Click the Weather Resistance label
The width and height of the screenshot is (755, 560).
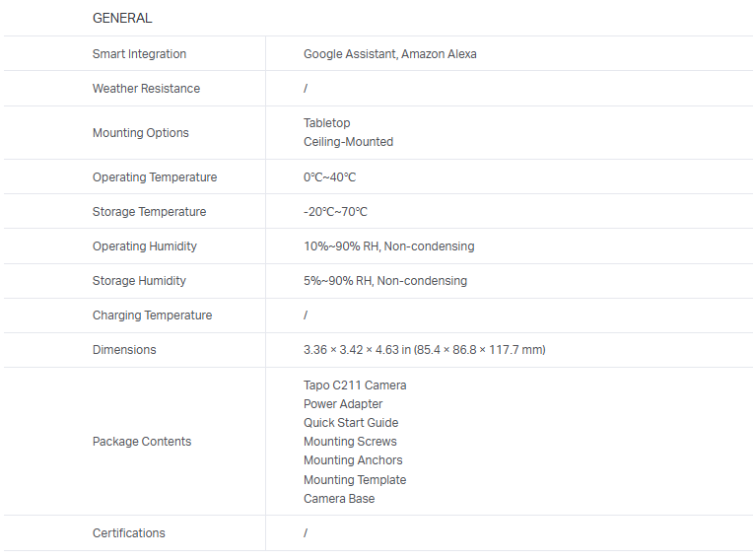pyautogui.click(x=146, y=89)
